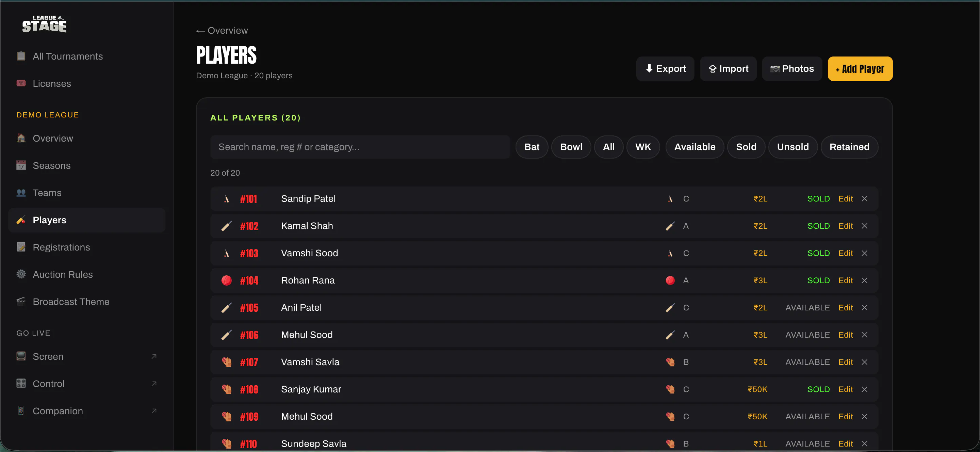Show only Unsold players

793,147
